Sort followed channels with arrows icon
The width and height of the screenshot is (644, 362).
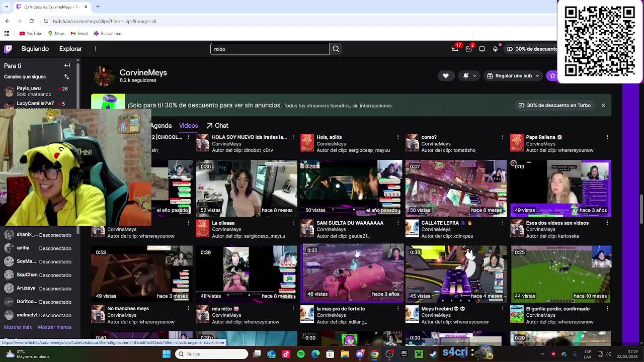click(x=66, y=77)
